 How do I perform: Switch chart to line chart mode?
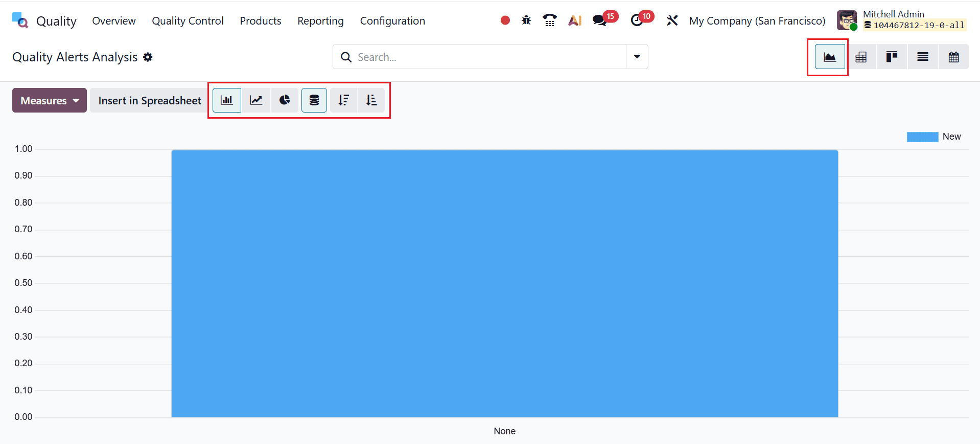tap(256, 100)
